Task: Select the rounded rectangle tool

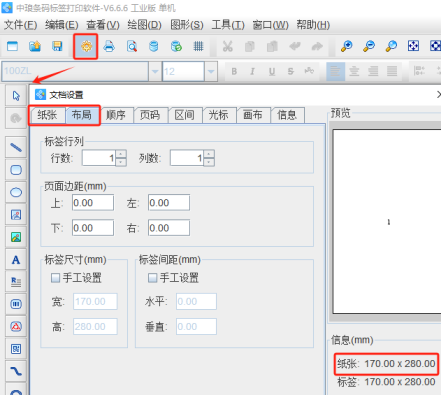Action: pyautogui.click(x=16, y=170)
